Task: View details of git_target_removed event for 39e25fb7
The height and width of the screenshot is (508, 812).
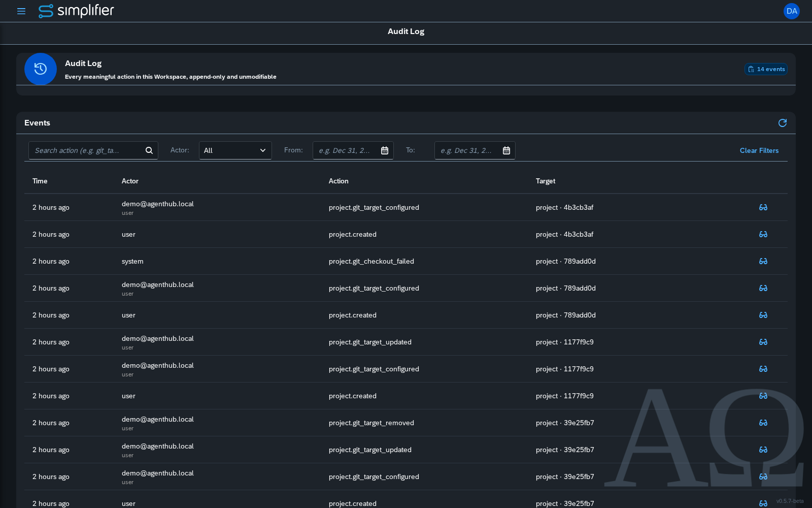Action: 763,423
